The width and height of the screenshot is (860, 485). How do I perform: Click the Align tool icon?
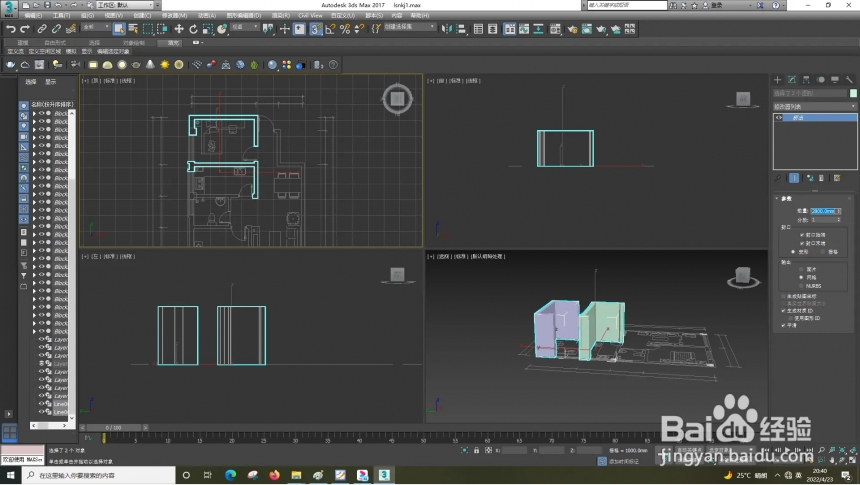[x=461, y=29]
